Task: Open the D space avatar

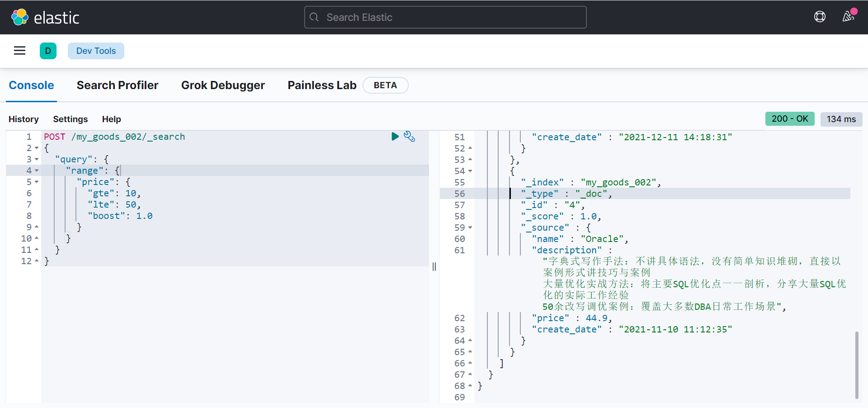Action: click(48, 51)
